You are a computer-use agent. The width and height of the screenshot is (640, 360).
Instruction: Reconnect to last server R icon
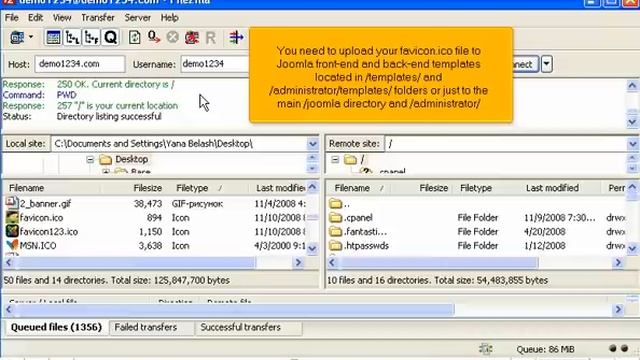tap(211, 38)
